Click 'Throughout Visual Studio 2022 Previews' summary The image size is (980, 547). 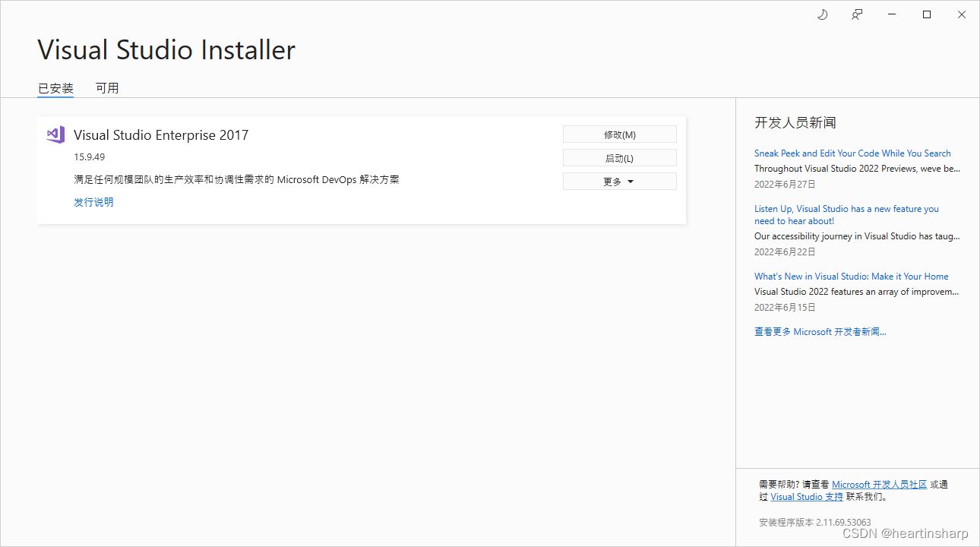[857, 169]
